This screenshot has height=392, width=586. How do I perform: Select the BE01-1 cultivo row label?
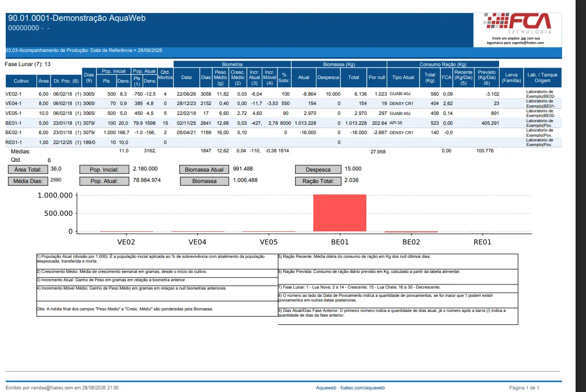14,123
